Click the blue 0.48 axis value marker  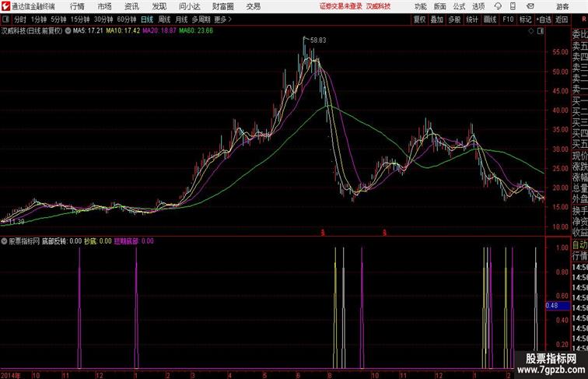pyautogui.click(x=558, y=305)
